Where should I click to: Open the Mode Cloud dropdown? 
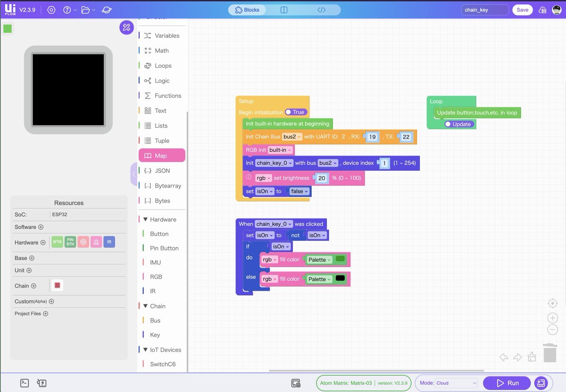tap(456, 383)
